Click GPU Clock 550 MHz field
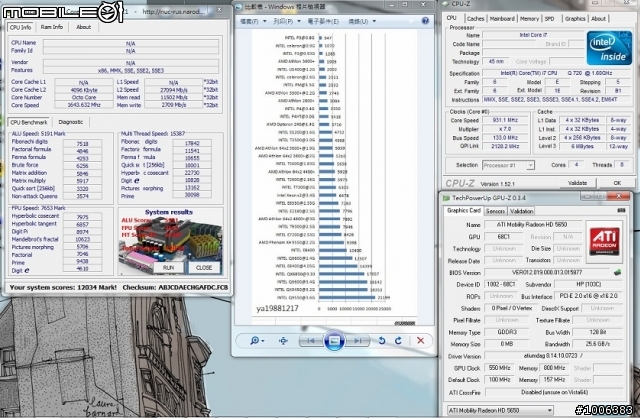 [500, 368]
